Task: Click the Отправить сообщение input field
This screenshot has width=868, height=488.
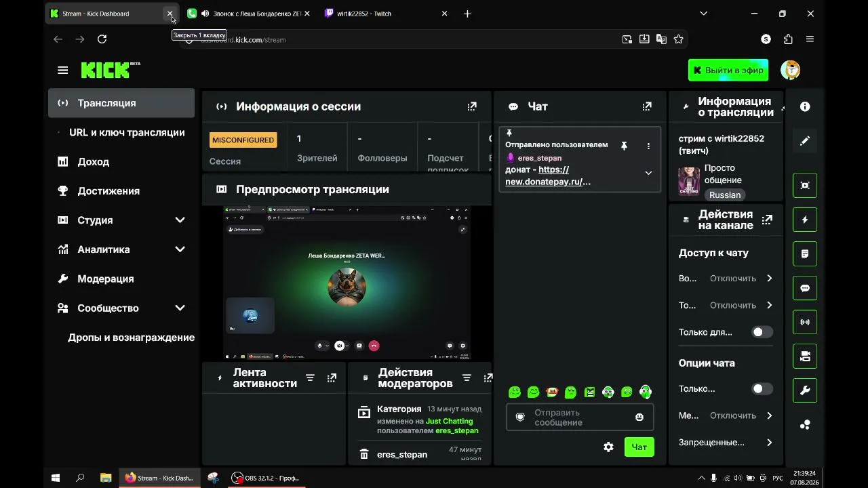Action: [x=580, y=418]
